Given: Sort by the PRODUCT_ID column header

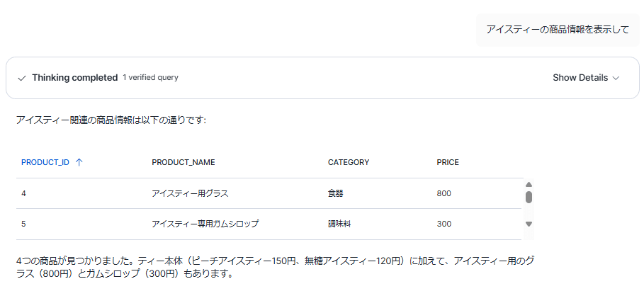Looking at the screenshot, I should (x=45, y=162).
